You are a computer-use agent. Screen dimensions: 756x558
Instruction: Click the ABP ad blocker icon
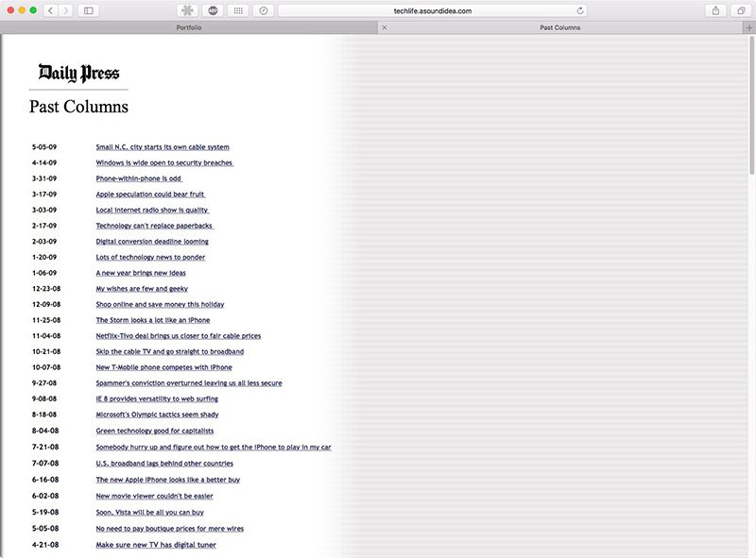coord(214,10)
